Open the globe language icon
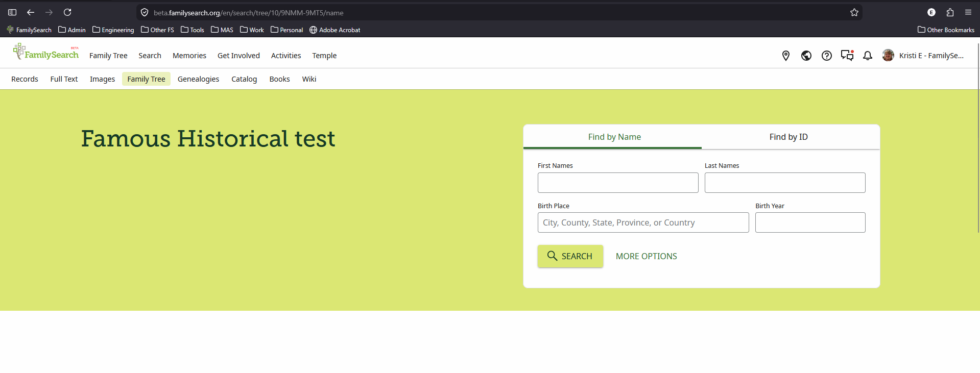Image resolution: width=980 pixels, height=373 pixels. pos(806,56)
